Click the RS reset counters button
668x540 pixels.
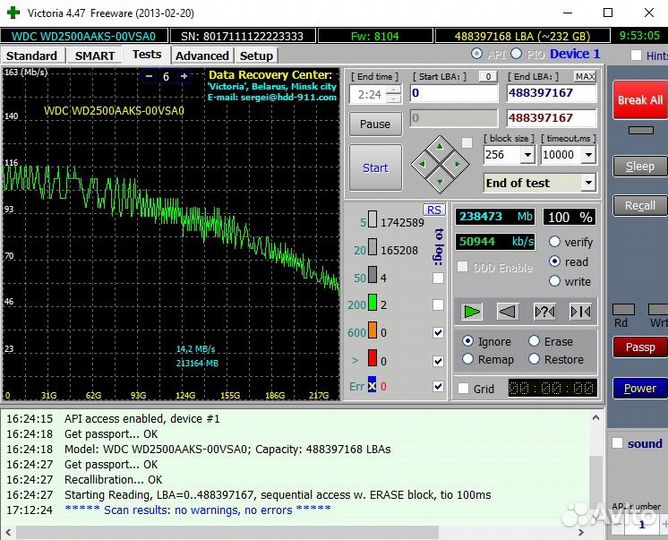pyautogui.click(x=434, y=209)
